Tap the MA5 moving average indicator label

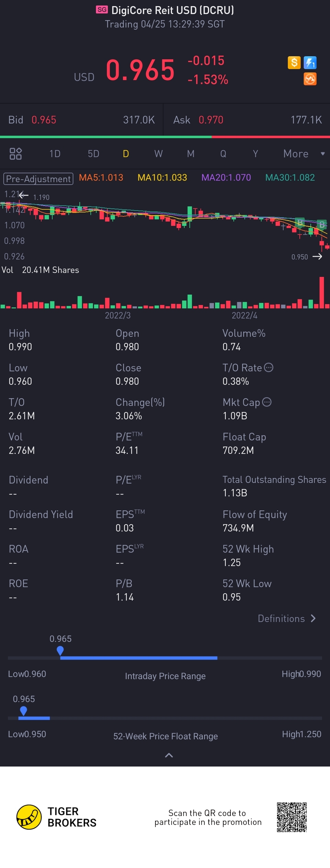point(101,178)
